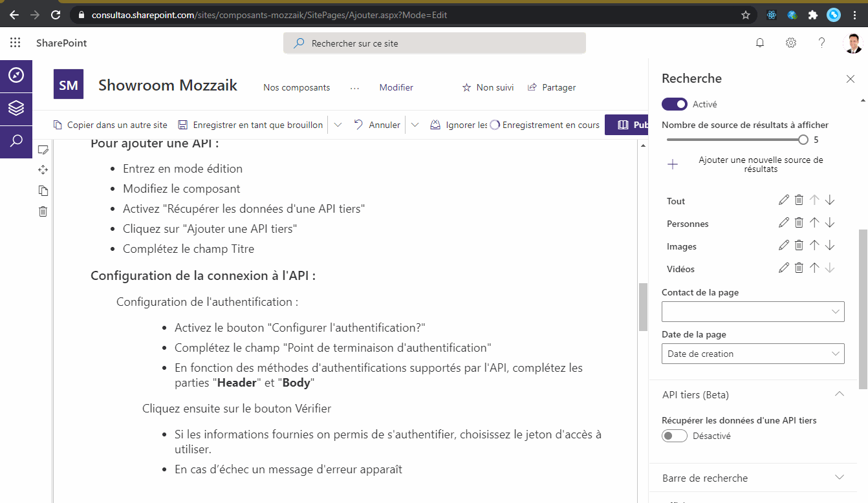Click Annuler in the command bar

pyautogui.click(x=378, y=125)
